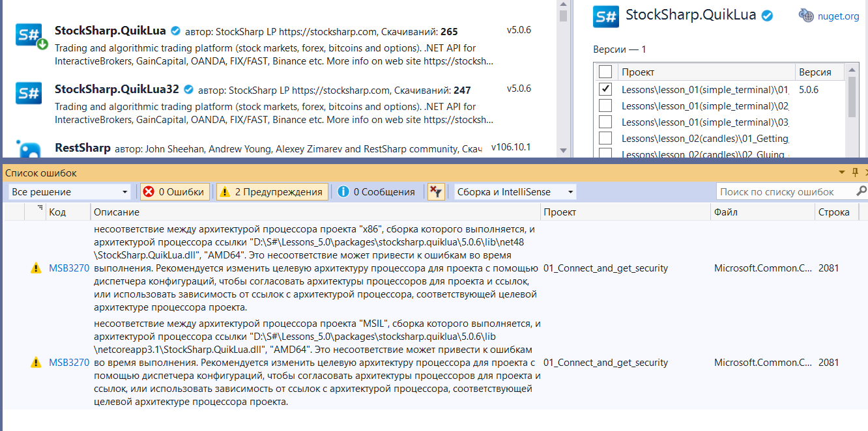Click package list scrollbar down arrow
Viewport: 868px width, 431px height.
[563, 151]
